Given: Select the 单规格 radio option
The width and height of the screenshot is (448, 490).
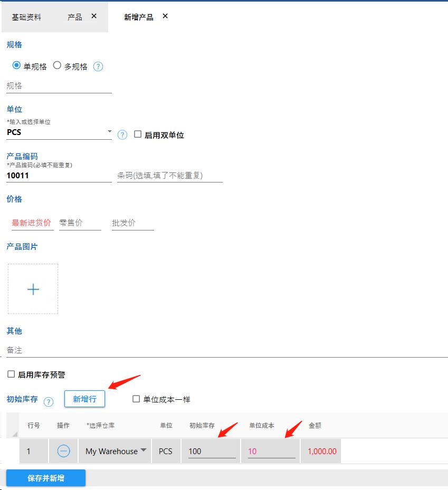Looking at the screenshot, I should coord(16,66).
